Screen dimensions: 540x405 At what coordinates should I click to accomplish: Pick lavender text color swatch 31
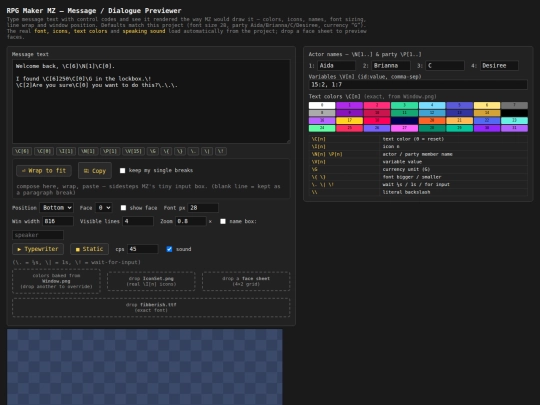tap(515, 128)
